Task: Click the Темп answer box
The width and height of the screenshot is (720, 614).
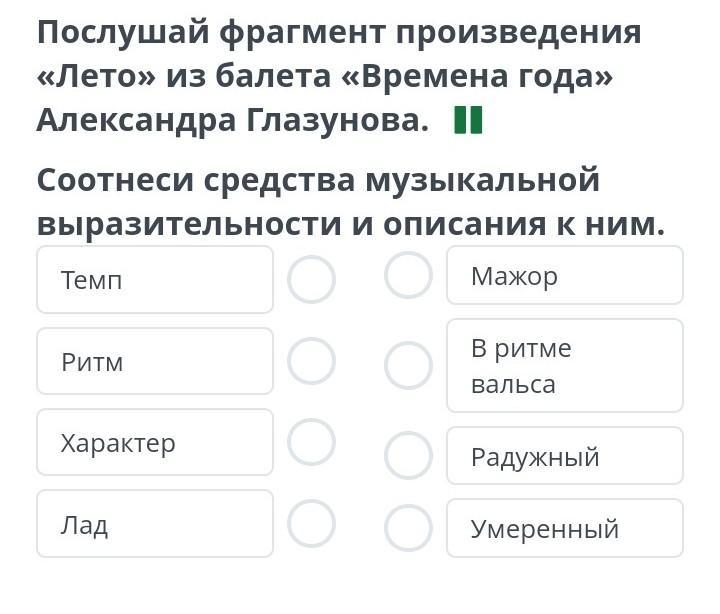Action: coord(155,280)
